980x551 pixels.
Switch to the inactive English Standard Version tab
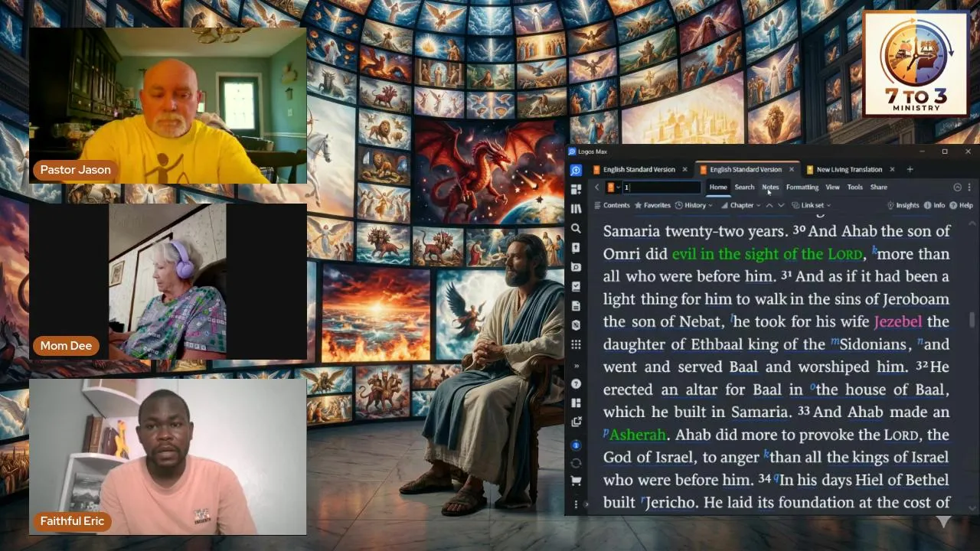point(639,170)
